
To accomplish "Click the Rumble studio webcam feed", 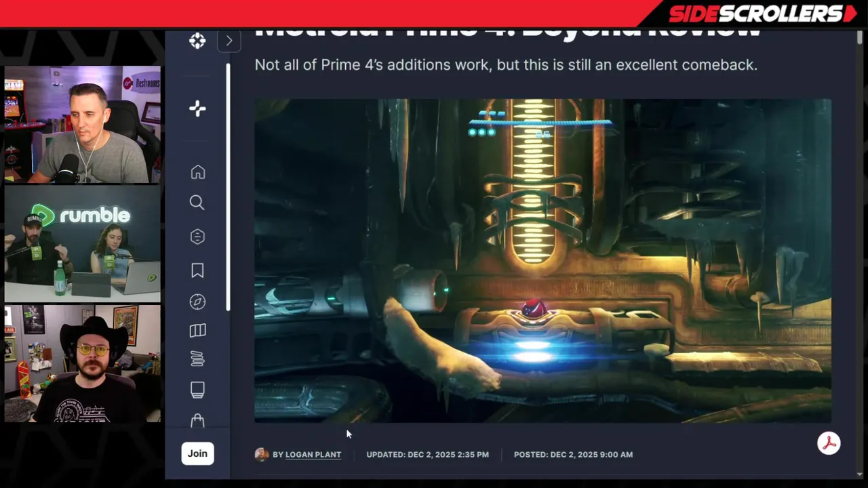I will (83, 244).
